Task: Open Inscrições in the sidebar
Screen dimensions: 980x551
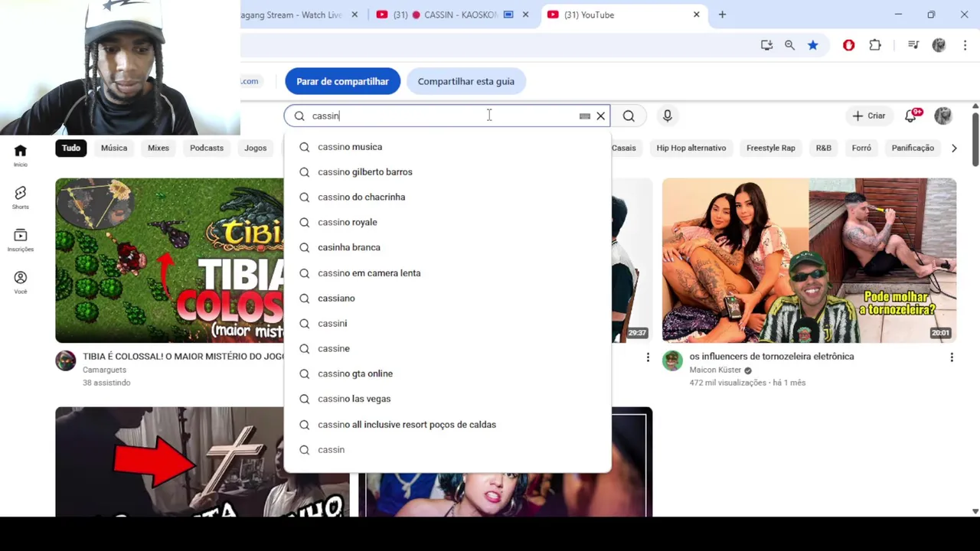Action: coord(21,240)
